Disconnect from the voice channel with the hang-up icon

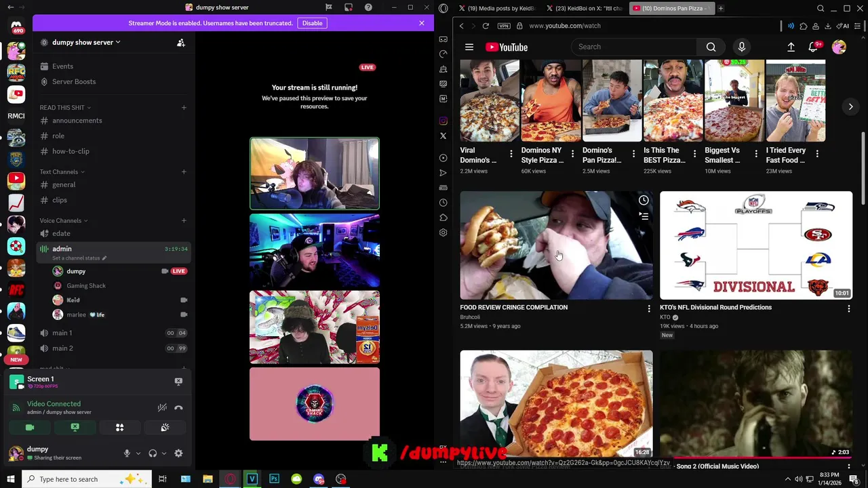tap(178, 407)
